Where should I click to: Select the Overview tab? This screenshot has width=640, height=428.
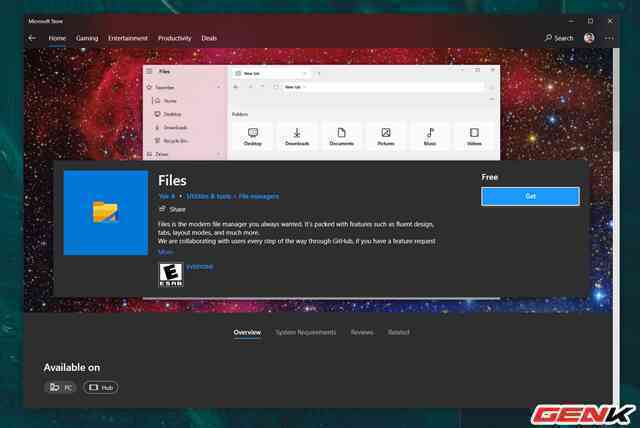pyautogui.click(x=247, y=332)
